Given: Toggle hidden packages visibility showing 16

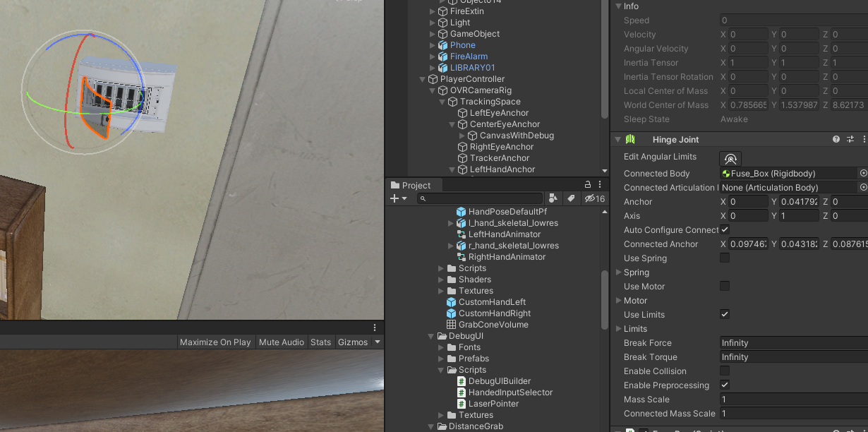Looking at the screenshot, I should click(x=594, y=198).
